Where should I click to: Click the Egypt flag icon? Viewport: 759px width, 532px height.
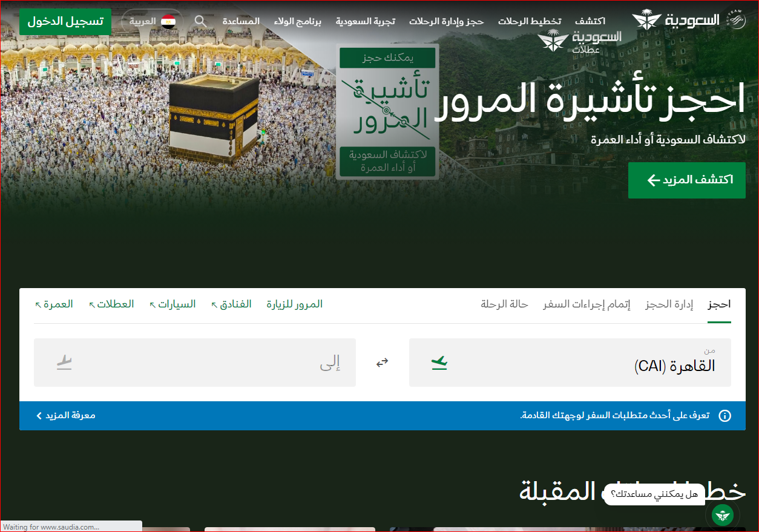(168, 22)
